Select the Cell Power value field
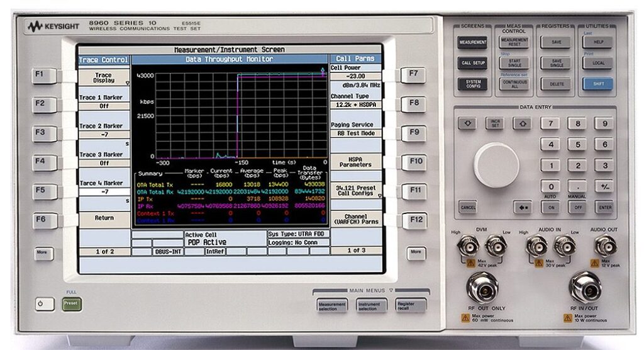The width and height of the screenshot is (644, 350). tap(355, 76)
